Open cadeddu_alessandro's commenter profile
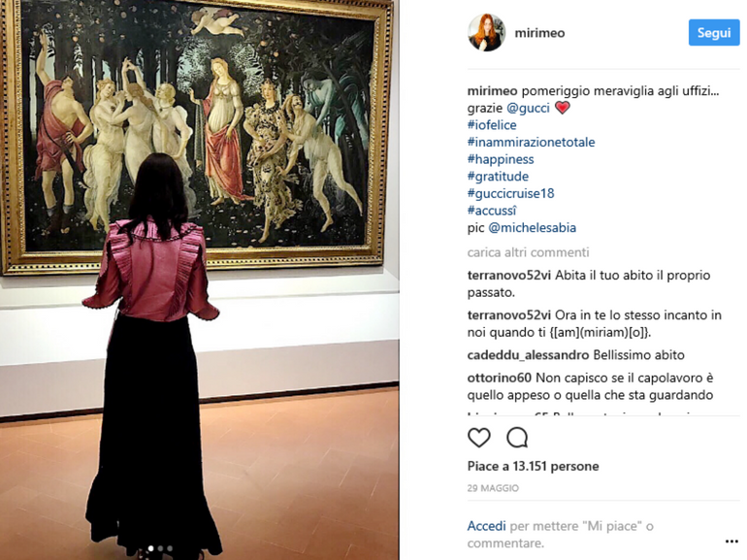The image size is (747, 560). point(528,355)
